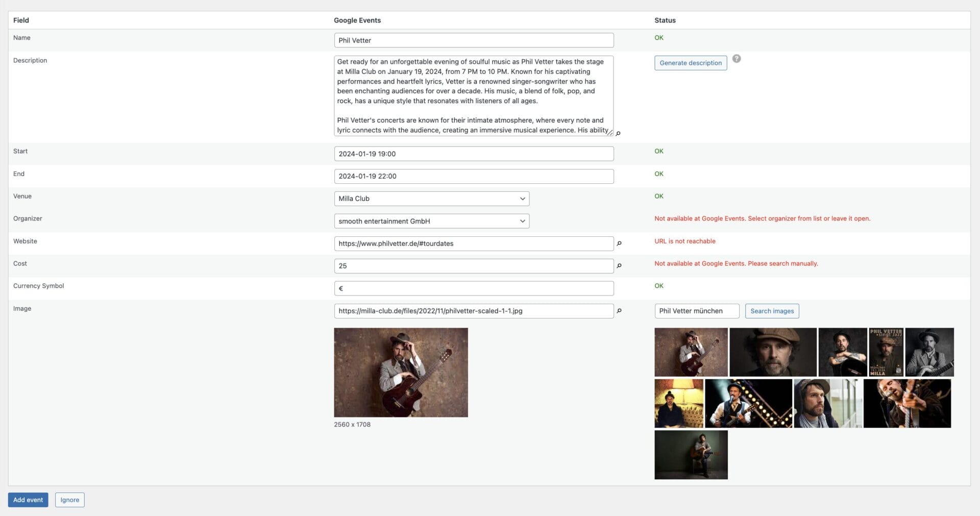This screenshot has width=980, height=516.
Task: Choose the stage performance photo with lights
Action: click(749, 403)
